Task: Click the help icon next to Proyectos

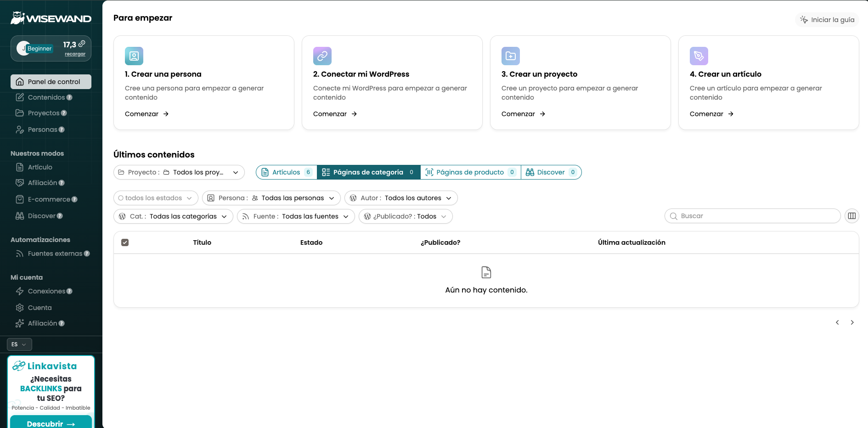Action: [64, 113]
